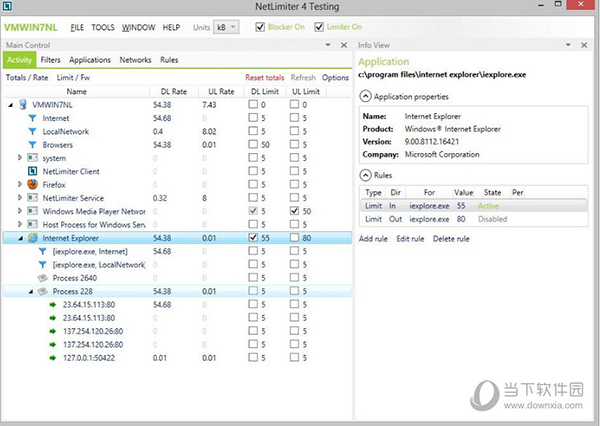Switch to the Filters tab
600x426 pixels.
click(x=51, y=60)
